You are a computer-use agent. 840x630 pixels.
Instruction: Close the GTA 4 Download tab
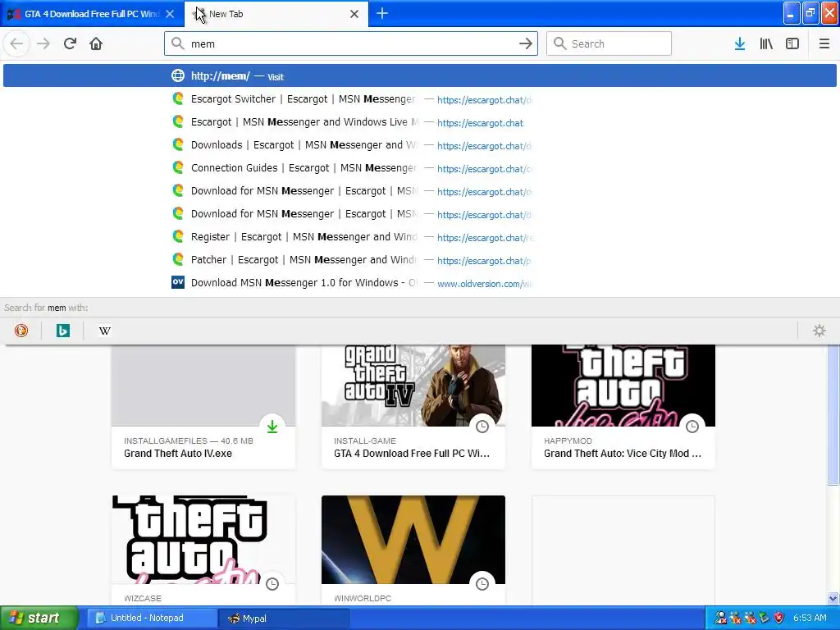(x=170, y=14)
